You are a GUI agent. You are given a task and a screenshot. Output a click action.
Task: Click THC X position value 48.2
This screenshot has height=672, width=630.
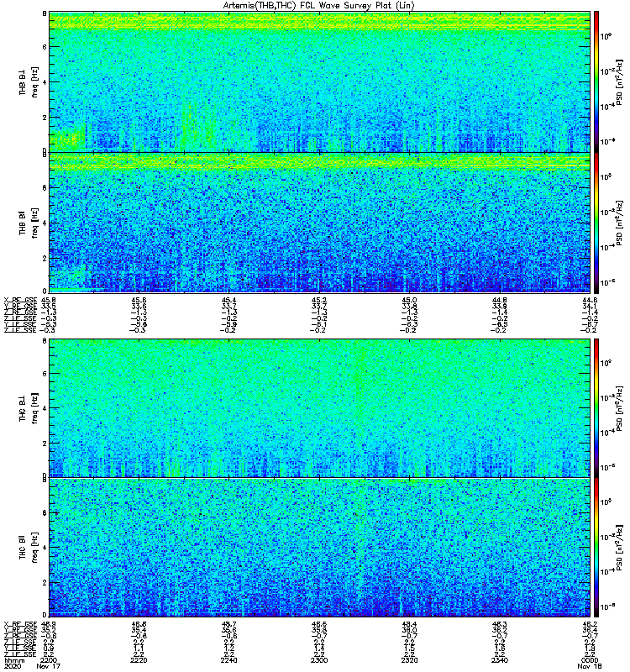click(x=590, y=624)
